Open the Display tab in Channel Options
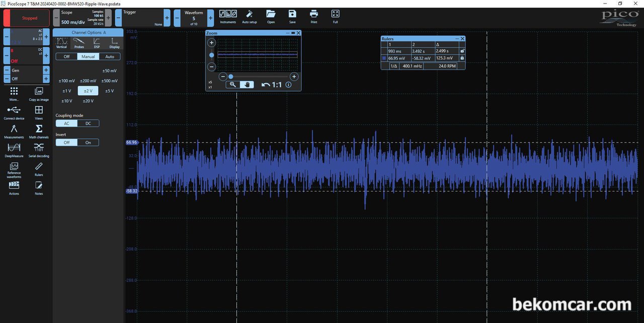Viewport: 644px width, 323px height. (x=115, y=43)
